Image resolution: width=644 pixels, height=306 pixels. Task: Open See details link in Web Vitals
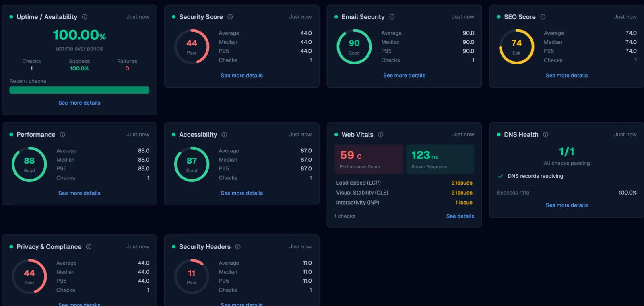tap(460, 216)
